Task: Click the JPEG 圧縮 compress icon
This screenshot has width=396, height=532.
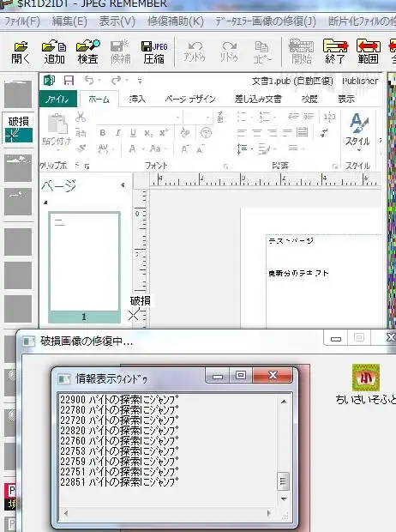Action: click(154, 52)
